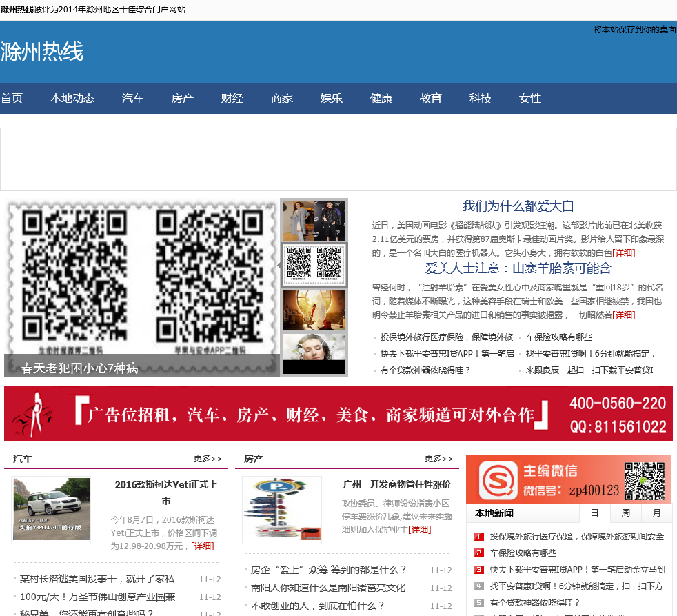Image resolution: width=677 pixels, height=616 pixels.
Task: Go to the 本地动态 section
Action: (72, 99)
